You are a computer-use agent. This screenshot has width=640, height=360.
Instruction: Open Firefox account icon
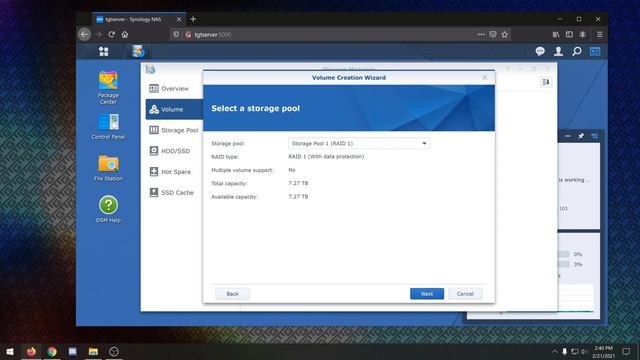point(583,35)
